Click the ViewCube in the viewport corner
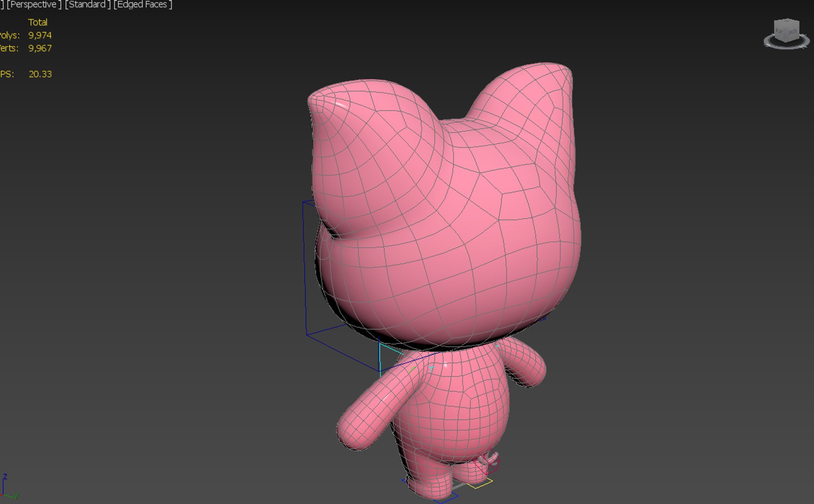Image resolution: width=814 pixels, height=504 pixels. tap(786, 30)
